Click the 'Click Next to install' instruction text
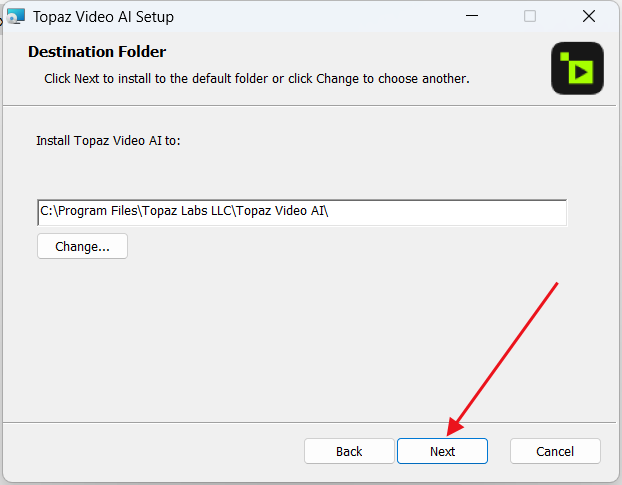622x485 pixels. click(x=257, y=79)
